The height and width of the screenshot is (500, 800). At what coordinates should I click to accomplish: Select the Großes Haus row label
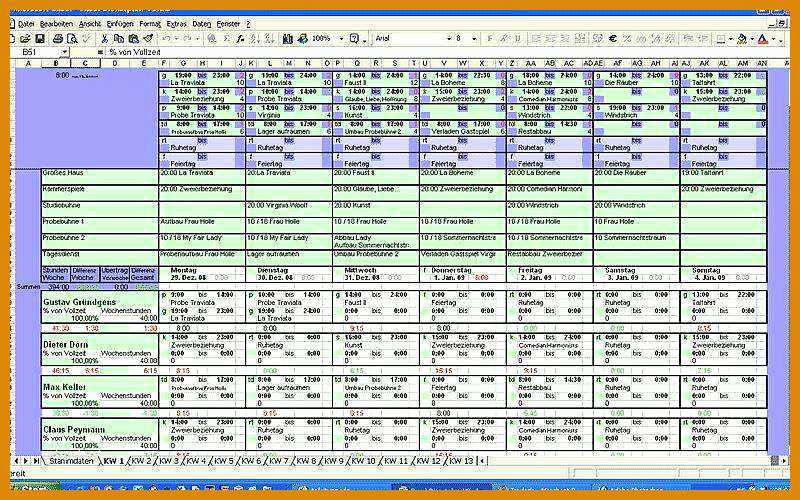point(100,177)
